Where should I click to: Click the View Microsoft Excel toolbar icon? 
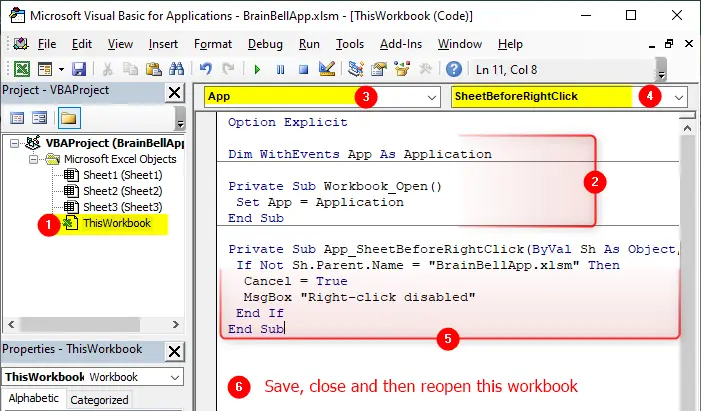coord(22,69)
